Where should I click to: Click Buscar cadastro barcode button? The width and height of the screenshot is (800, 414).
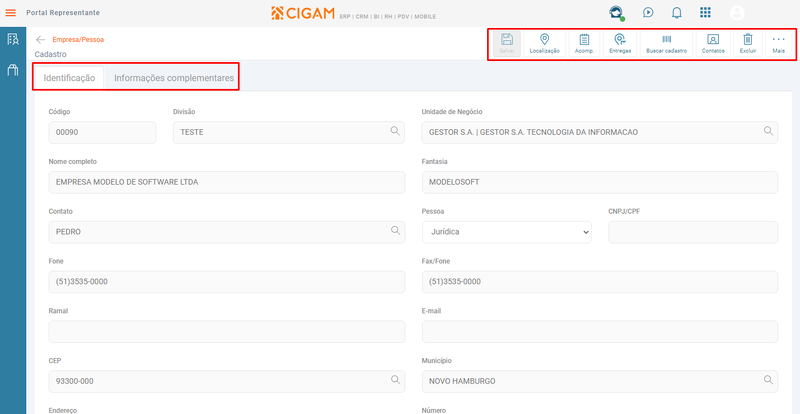[x=666, y=44]
